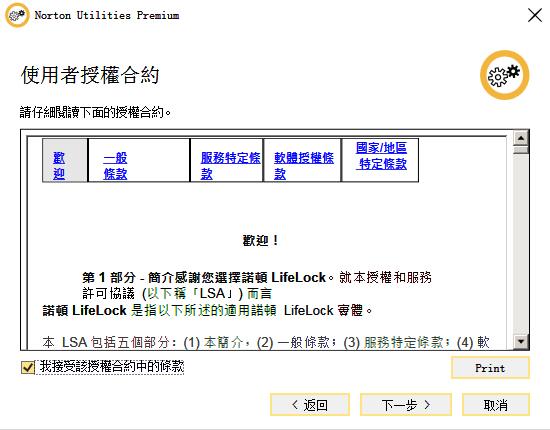Click the 我接受該授權合約中的條款 label
This screenshot has height=430, width=550.
112,367
